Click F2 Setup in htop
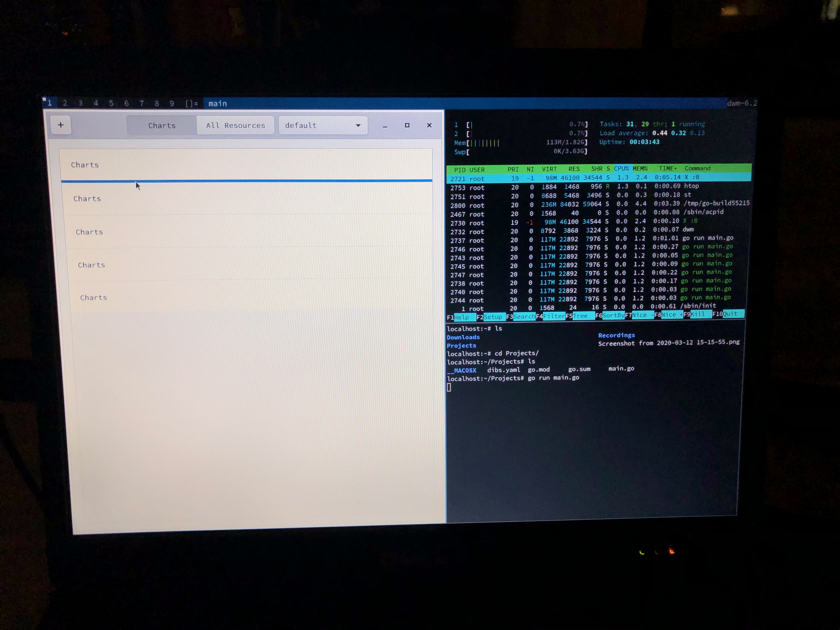 491,317
